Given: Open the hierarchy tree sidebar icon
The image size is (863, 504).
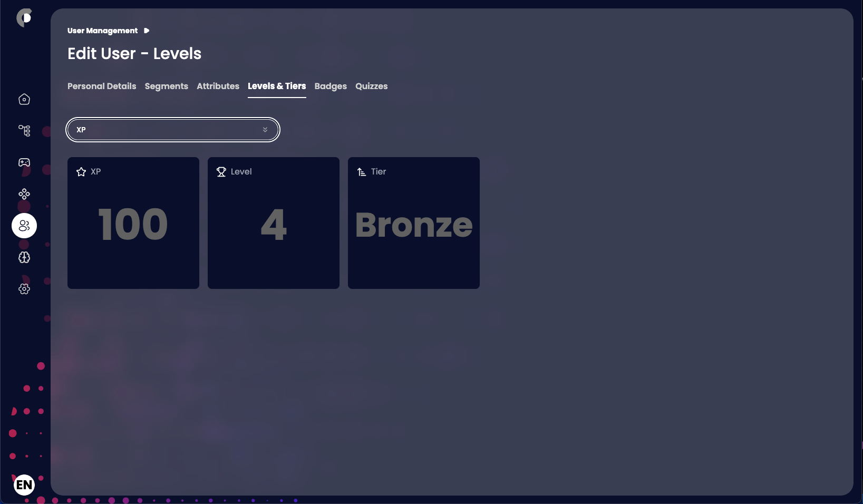Looking at the screenshot, I should (24, 131).
